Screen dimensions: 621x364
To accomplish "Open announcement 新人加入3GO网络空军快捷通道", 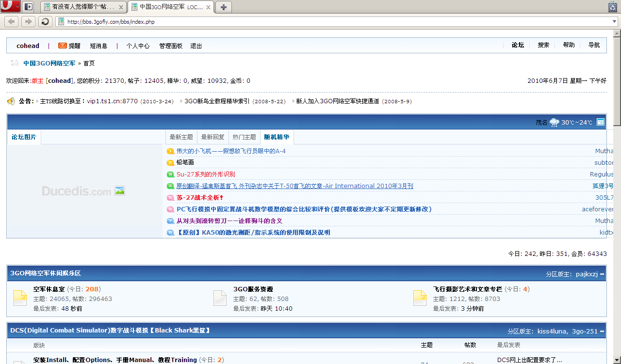I will [x=338, y=101].
